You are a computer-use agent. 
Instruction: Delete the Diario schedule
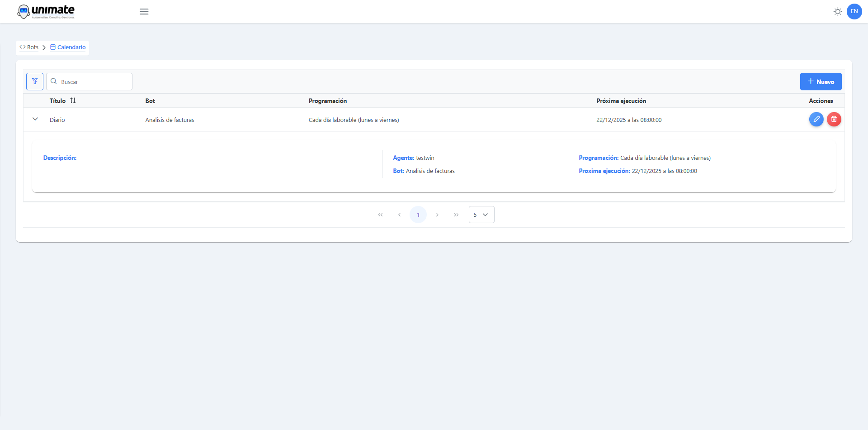(x=834, y=119)
